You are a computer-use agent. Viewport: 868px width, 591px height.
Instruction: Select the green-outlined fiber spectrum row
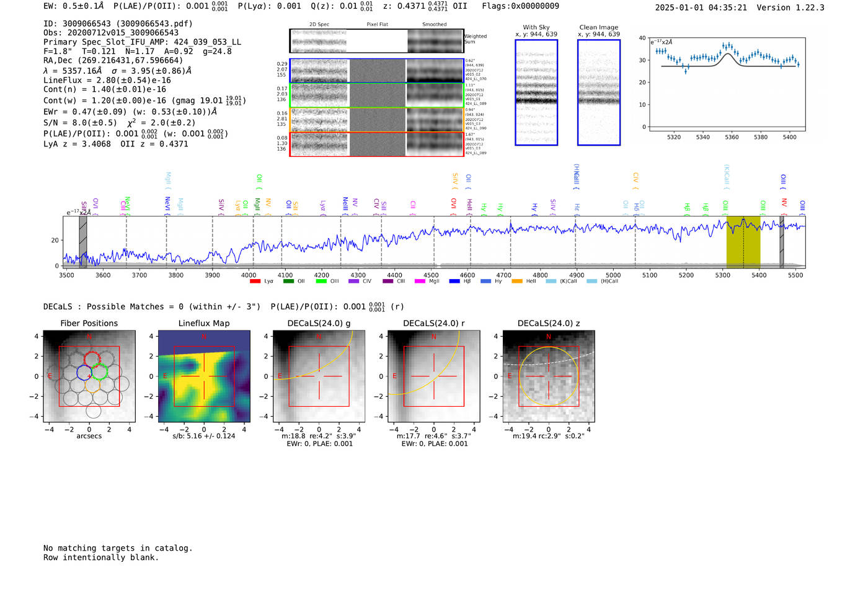pyautogui.click(x=376, y=96)
